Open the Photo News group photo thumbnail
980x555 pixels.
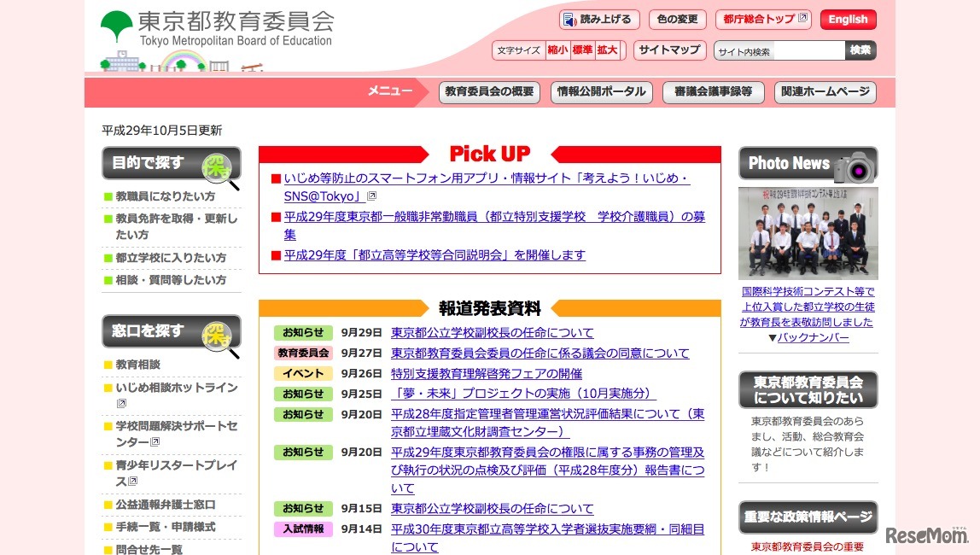[808, 233]
